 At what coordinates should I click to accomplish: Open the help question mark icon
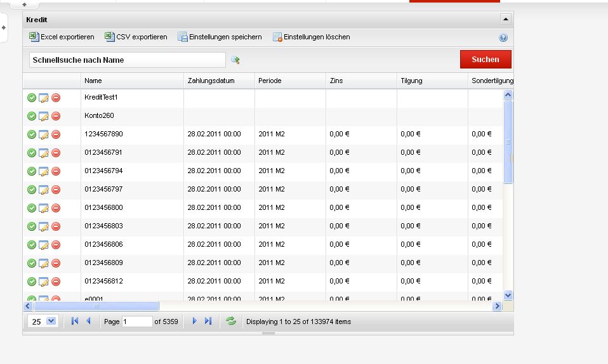coord(503,38)
